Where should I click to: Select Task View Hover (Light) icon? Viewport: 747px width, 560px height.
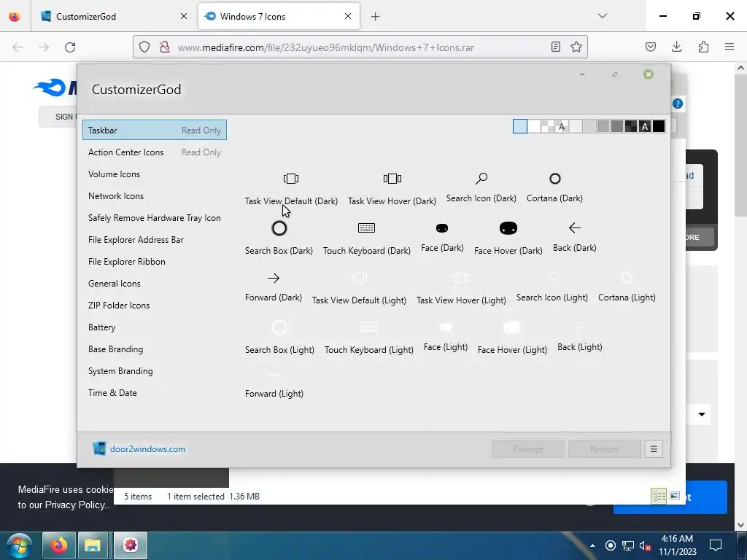(x=461, y=278)
